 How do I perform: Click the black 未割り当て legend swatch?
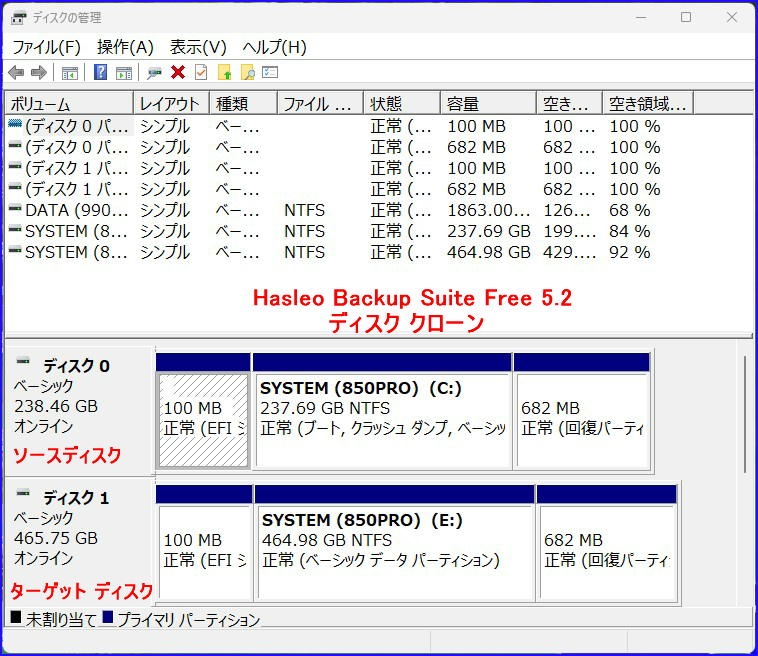tap(16, 617)
